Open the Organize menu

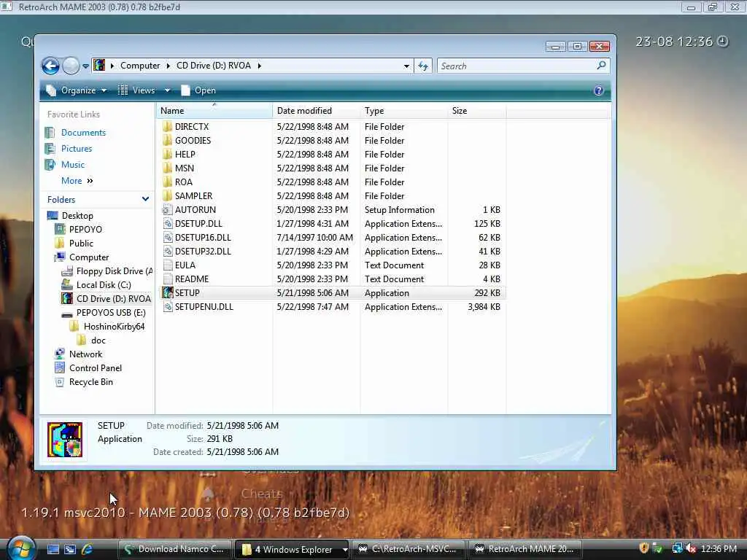tap(76, 90)
